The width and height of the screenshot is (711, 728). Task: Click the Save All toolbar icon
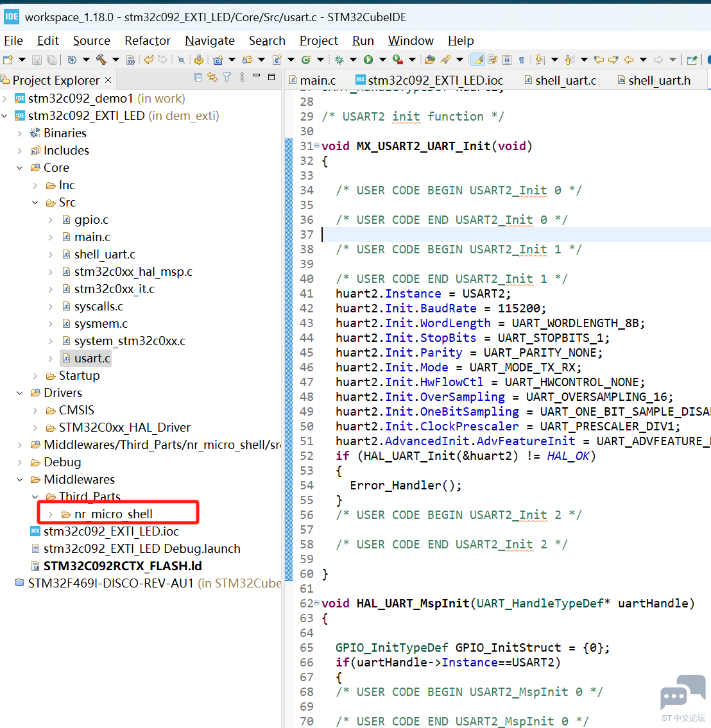click(51, 60)
